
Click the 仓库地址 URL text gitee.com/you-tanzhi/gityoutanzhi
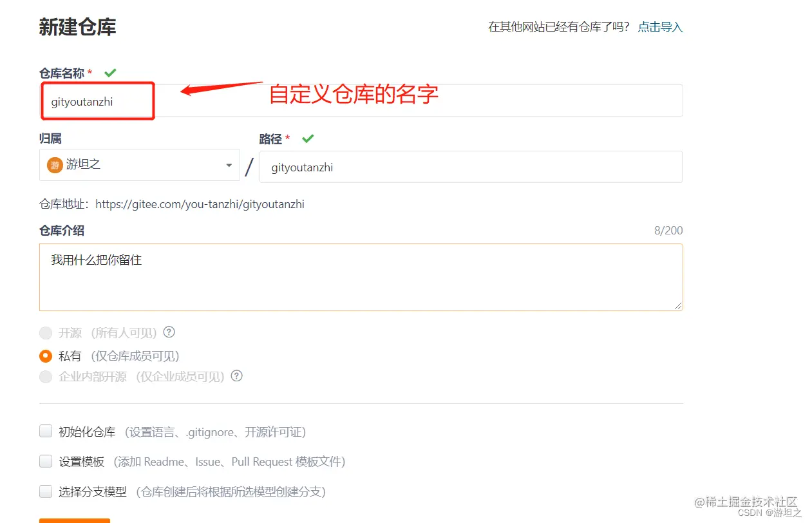(x=200, y=204)
